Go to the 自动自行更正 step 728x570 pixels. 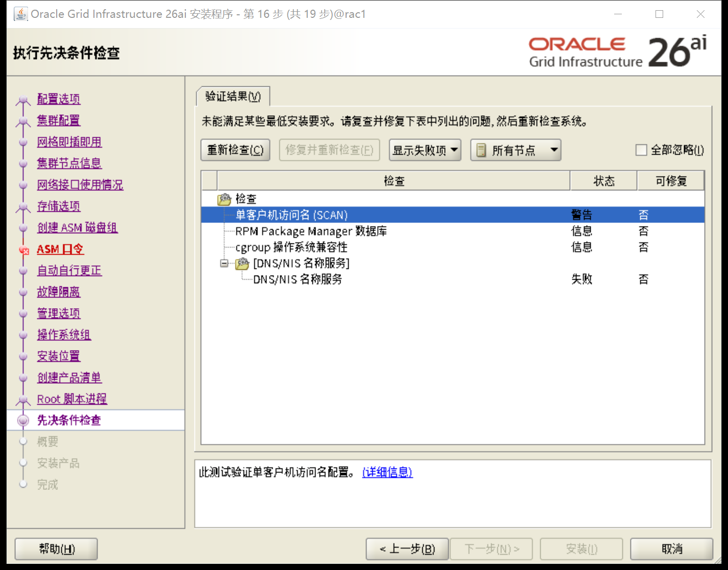point(69,270)
